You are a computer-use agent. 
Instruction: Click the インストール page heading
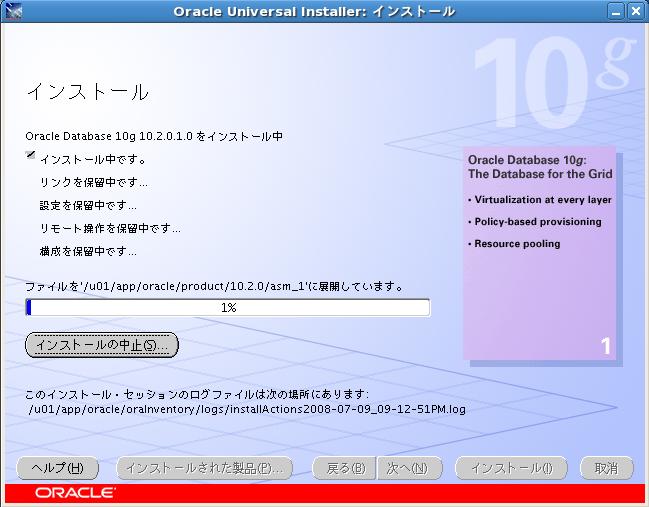[x=88, y=91]
